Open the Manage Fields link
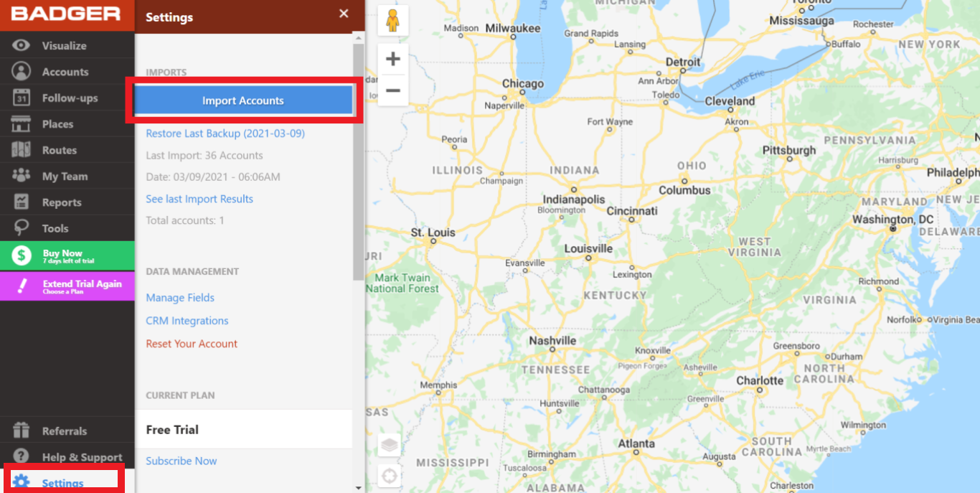Screen dimensions: 980x493 click(180, 297)
